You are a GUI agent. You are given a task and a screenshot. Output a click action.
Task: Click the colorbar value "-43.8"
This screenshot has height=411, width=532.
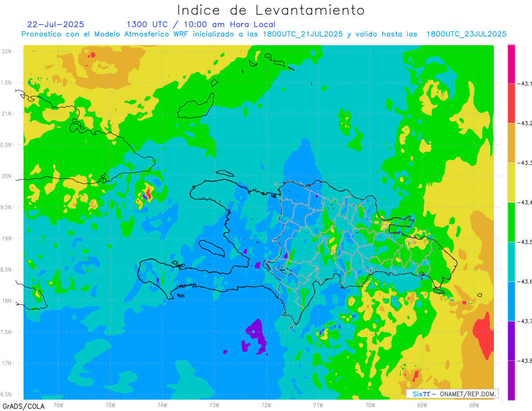(525, 360)
